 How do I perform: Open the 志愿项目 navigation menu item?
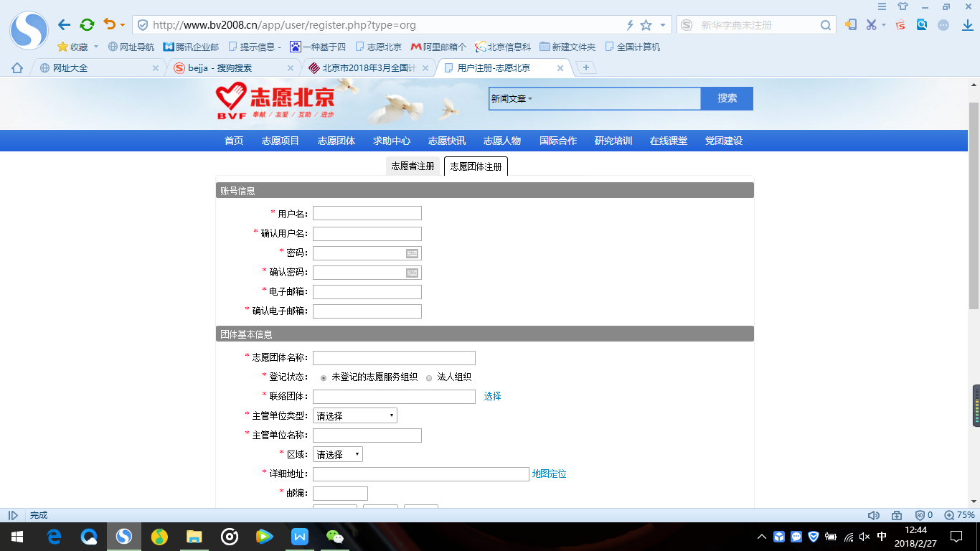click(280, 141)
